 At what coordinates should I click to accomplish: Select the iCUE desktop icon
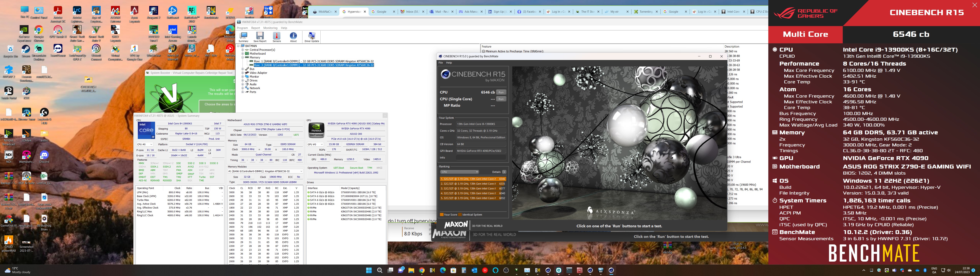pyautogui.click(x=26, y=93)
